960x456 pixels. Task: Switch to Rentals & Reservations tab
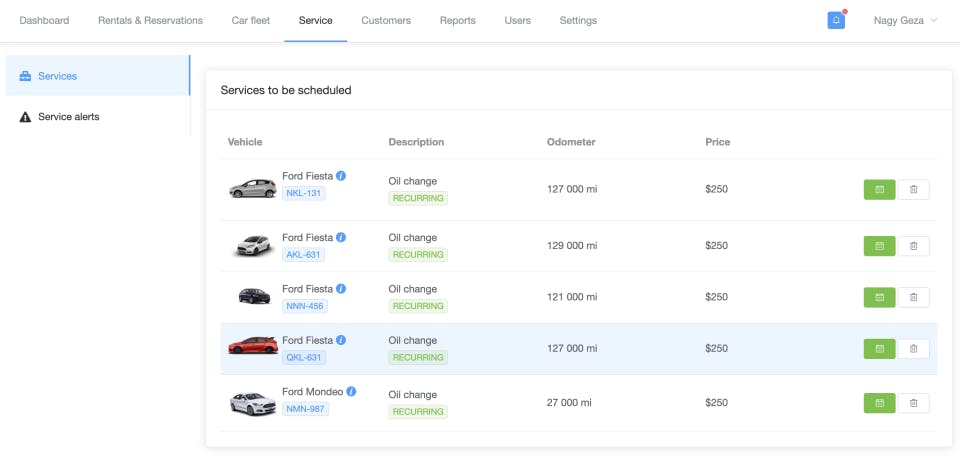150,20
